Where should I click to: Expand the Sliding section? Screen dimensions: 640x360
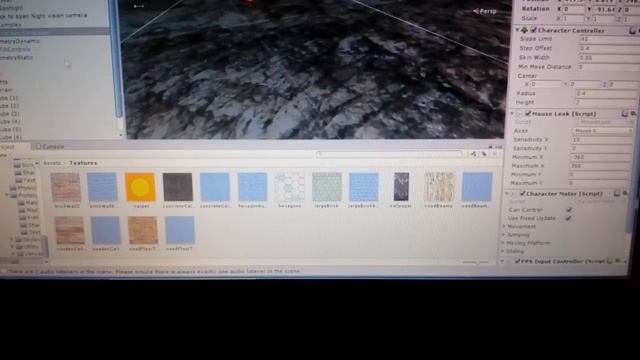pos(503,251)
